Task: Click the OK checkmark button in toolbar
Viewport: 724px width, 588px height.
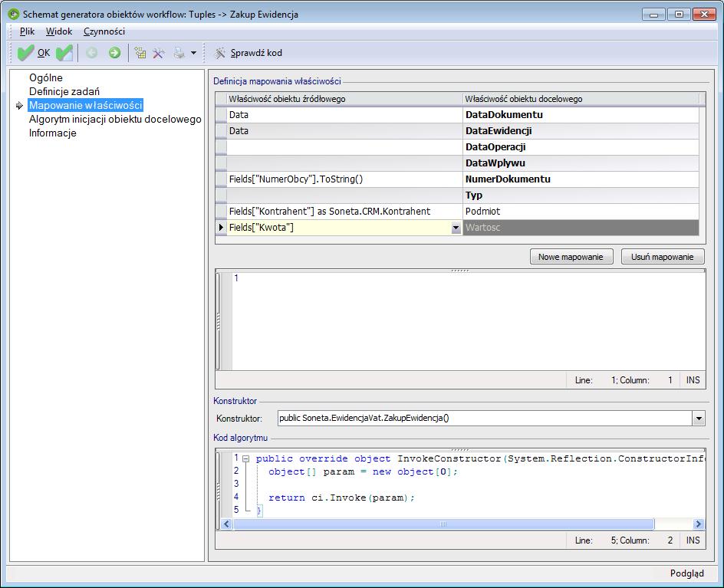Action: pos(33,53)
